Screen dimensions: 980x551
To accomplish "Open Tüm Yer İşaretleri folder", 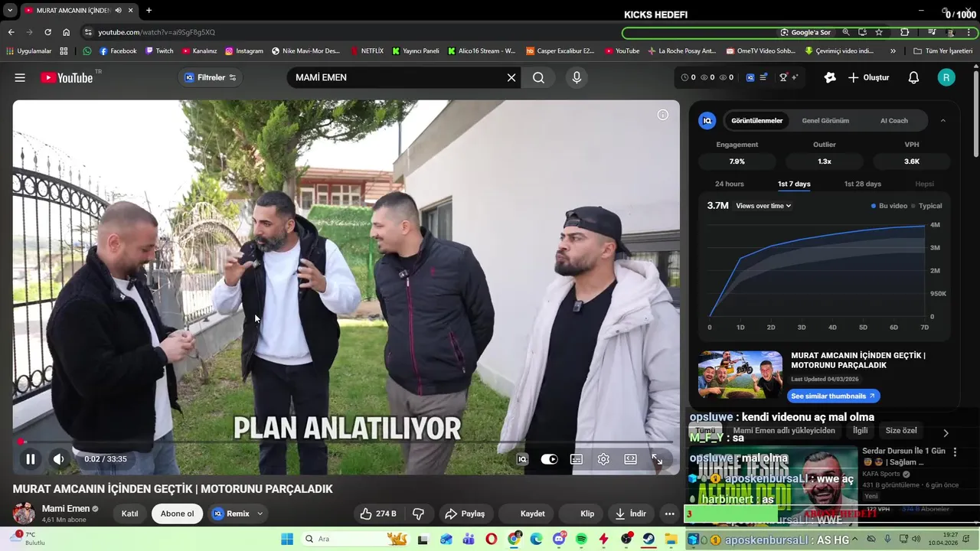I will 942,51.
